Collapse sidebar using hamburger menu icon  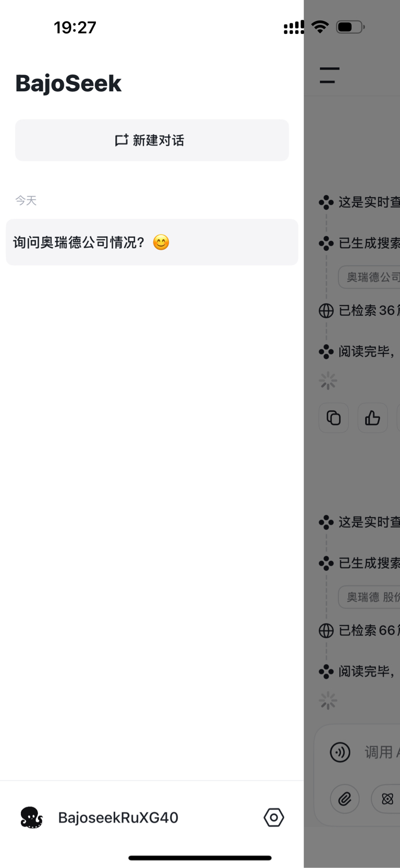point(329,75)
